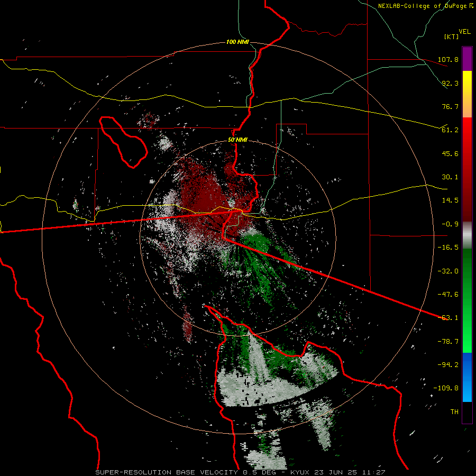Screen dimensions: 476x476
Task: Click the 61.2 legend value
Action: [x=450, y=130]
